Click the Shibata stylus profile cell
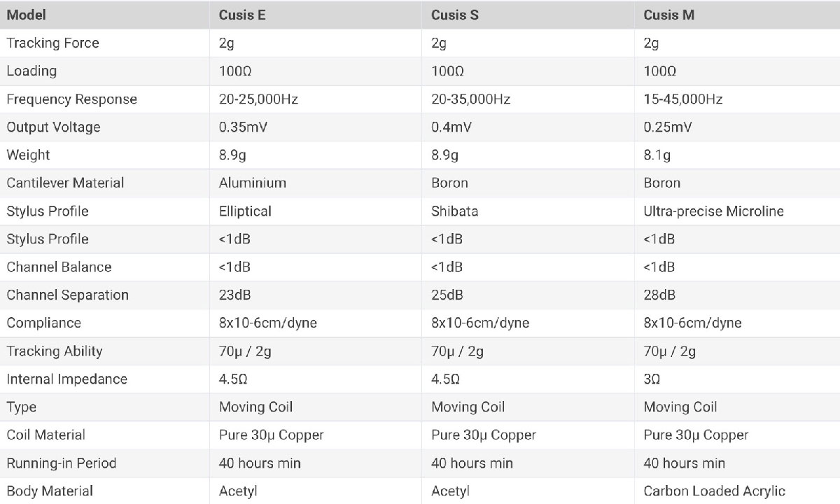 pyautogui.click(x=455, y=211)
